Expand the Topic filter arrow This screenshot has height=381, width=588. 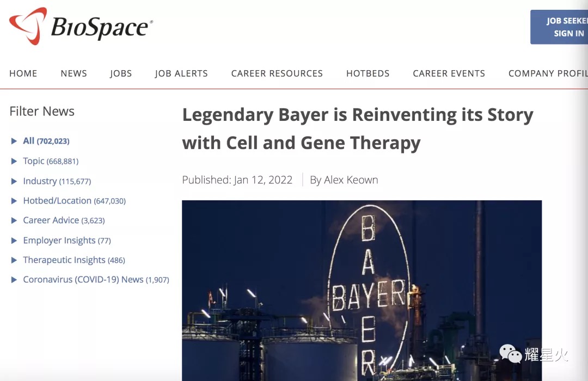[14, 161]
